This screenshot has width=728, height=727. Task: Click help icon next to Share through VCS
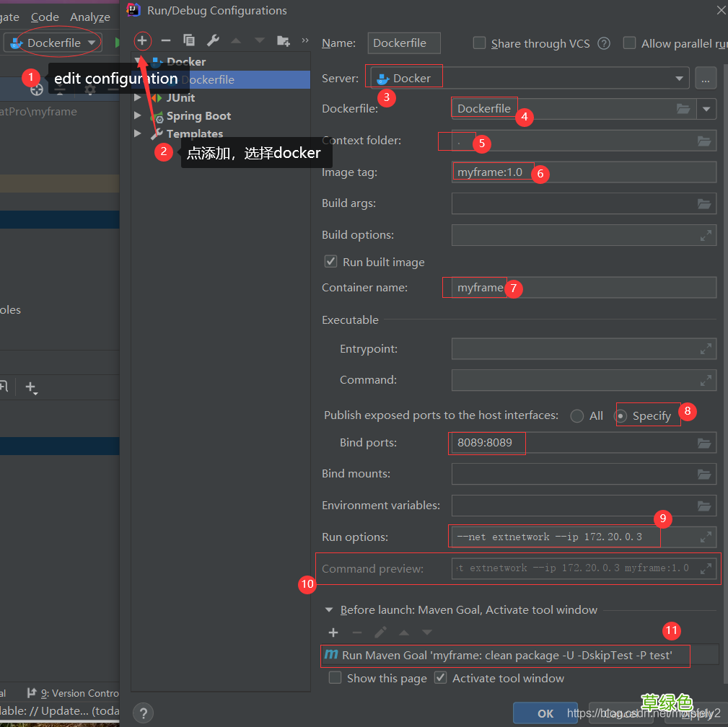click(604, 44)
